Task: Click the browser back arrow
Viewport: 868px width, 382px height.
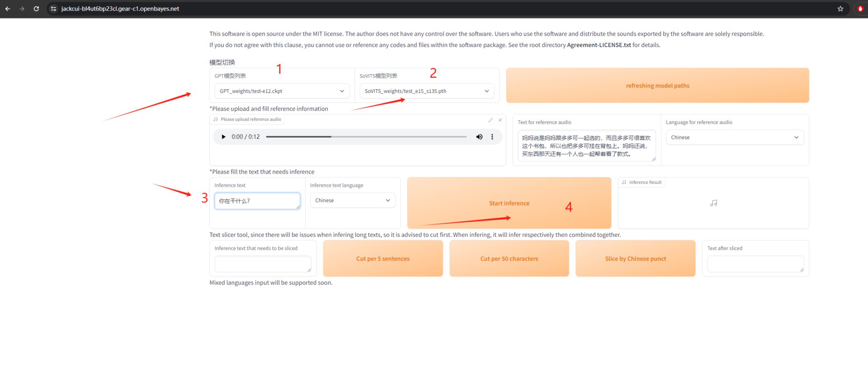Action: (x=8, y=8)
